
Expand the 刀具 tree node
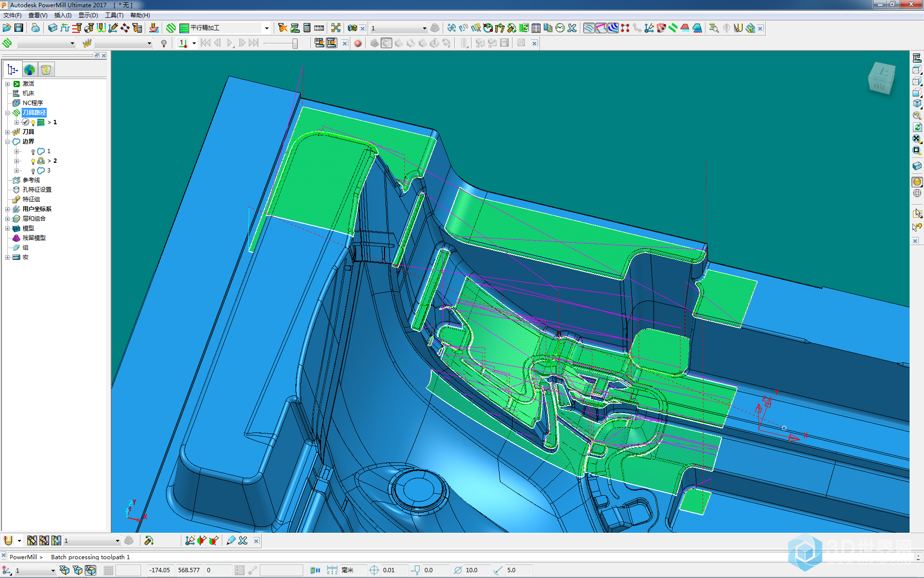(7, 132)
